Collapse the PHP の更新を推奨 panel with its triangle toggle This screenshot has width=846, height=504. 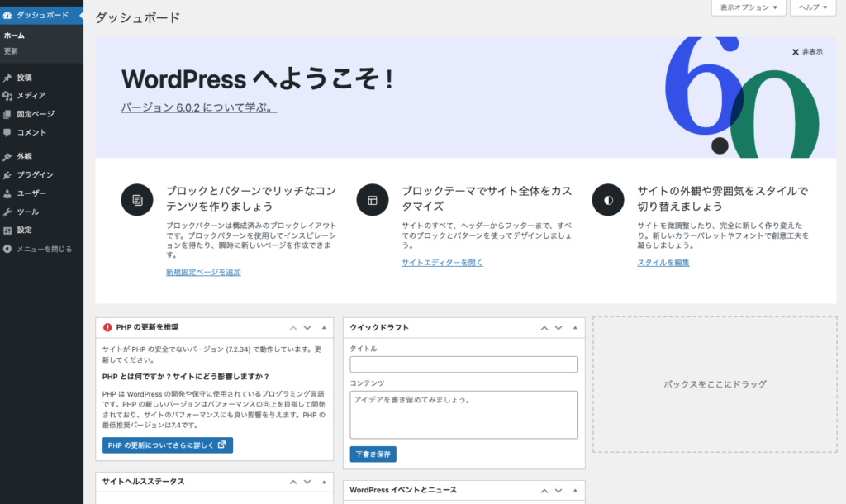[323, 327]
